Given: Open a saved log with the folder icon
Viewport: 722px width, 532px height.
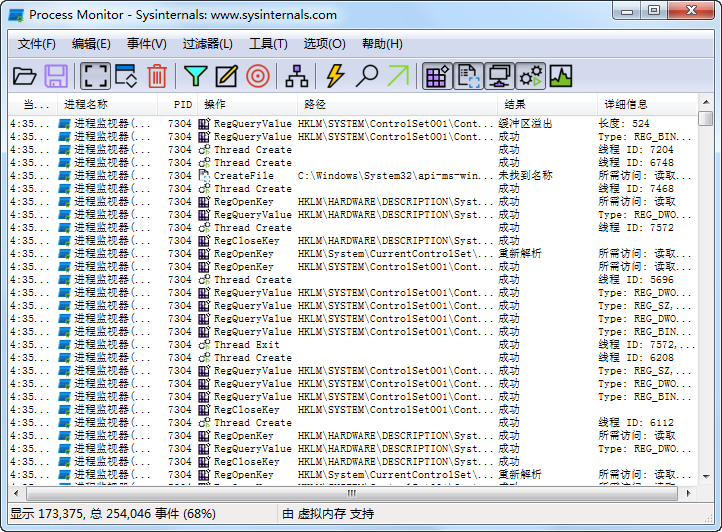Looking at the screenshot, I should point(24,76).
